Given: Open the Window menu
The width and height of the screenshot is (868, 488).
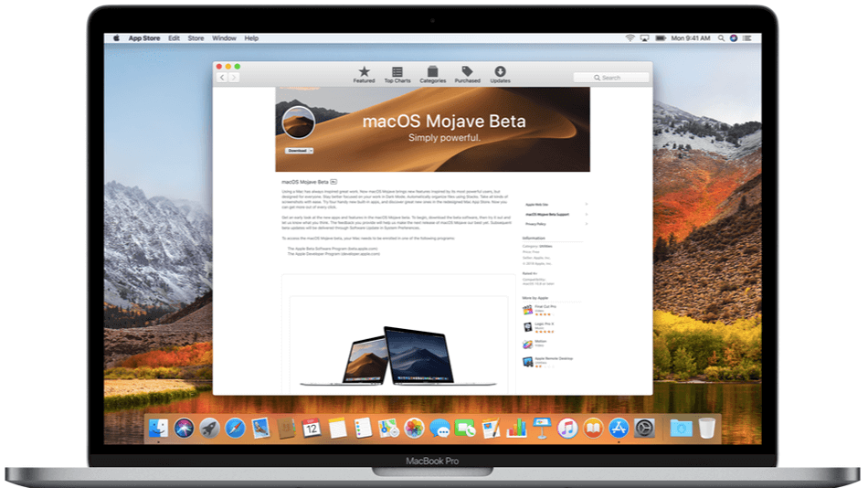Looking at the screenshot, I should (x=224, y=38).
